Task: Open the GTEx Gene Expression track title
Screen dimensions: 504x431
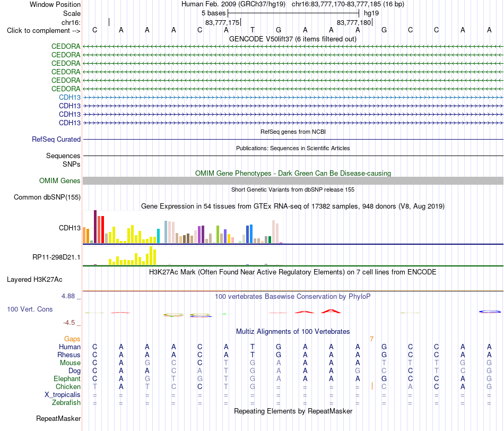Action: [293, 206]
